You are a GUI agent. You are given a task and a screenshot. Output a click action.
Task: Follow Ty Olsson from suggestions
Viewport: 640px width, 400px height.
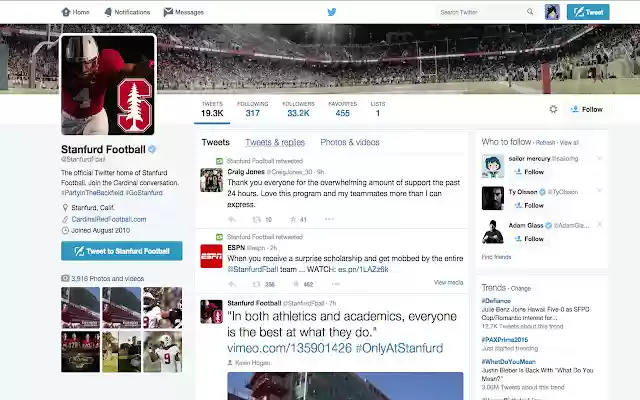[x=531, y=205]
